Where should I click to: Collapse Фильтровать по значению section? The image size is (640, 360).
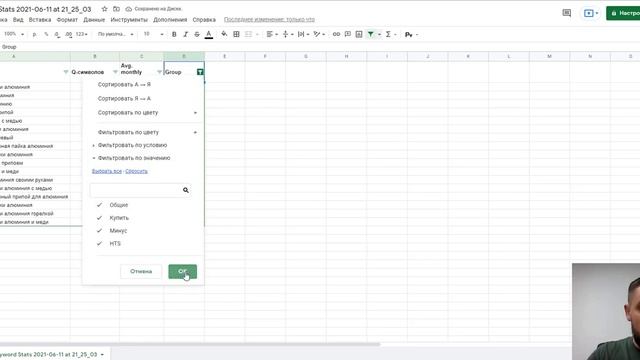pyautogui.click(x=134, y=158)
